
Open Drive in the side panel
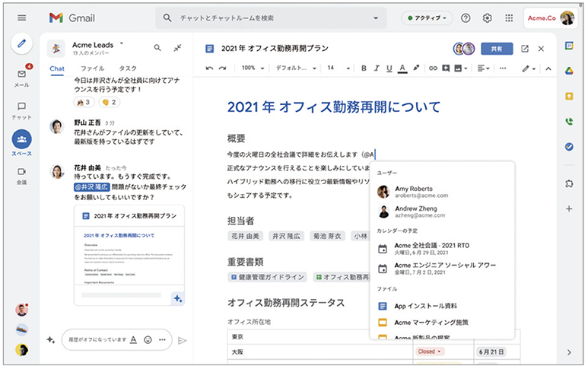[x=569, y=71]
